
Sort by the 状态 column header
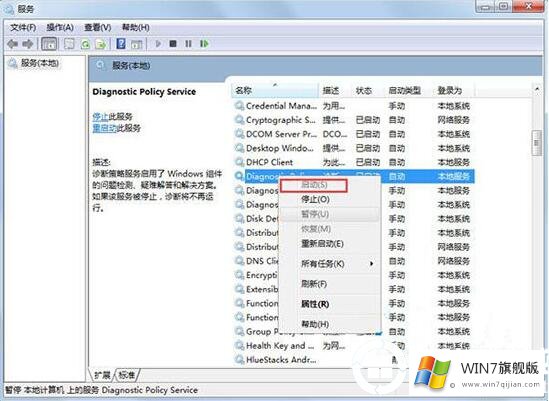click(x=368, y=90)
